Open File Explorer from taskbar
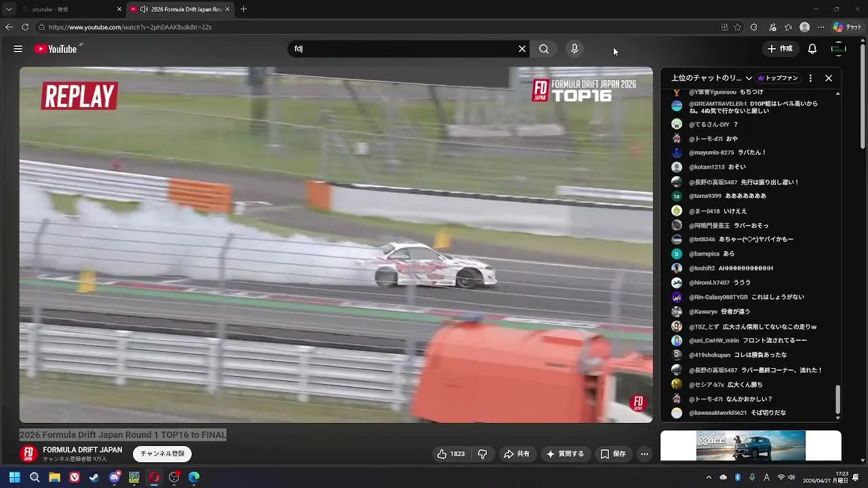 point(54,477)
